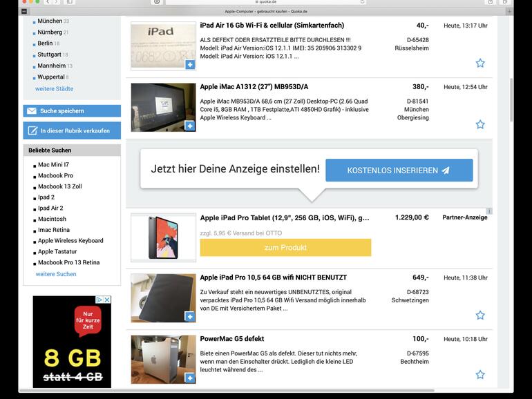The width and height of the screenshot is (532, 399).
Task: Open partner ad info icon
Action: tap(489, 211)
